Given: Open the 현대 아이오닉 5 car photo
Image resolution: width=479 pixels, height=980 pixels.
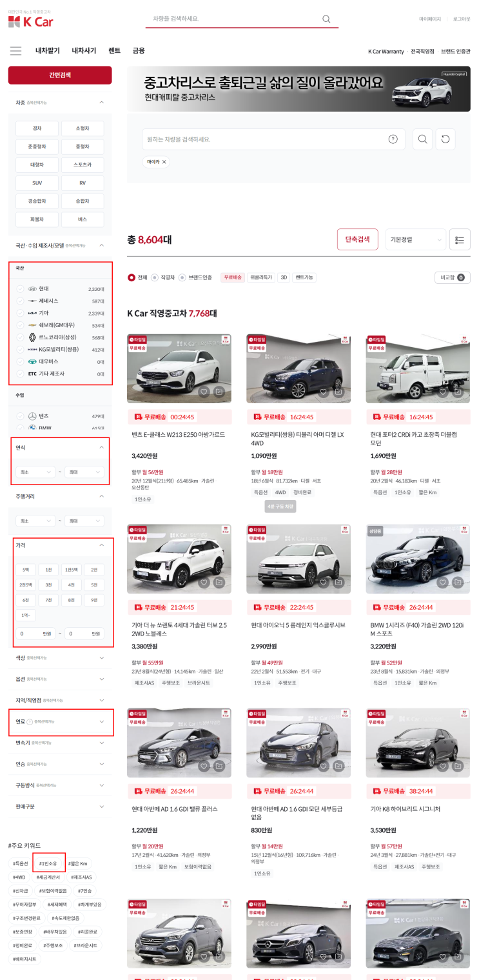Looking at the screenshot, I should coord(298,558).
